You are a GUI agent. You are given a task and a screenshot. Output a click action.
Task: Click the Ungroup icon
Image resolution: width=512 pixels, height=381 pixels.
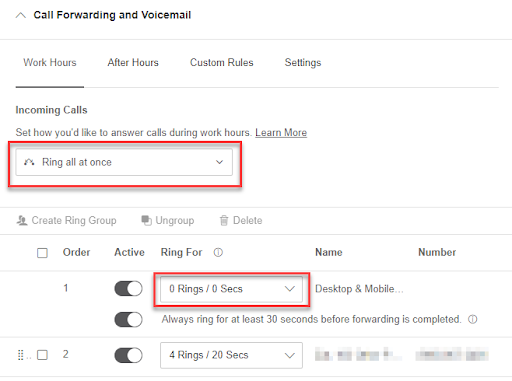click(146, 220)
